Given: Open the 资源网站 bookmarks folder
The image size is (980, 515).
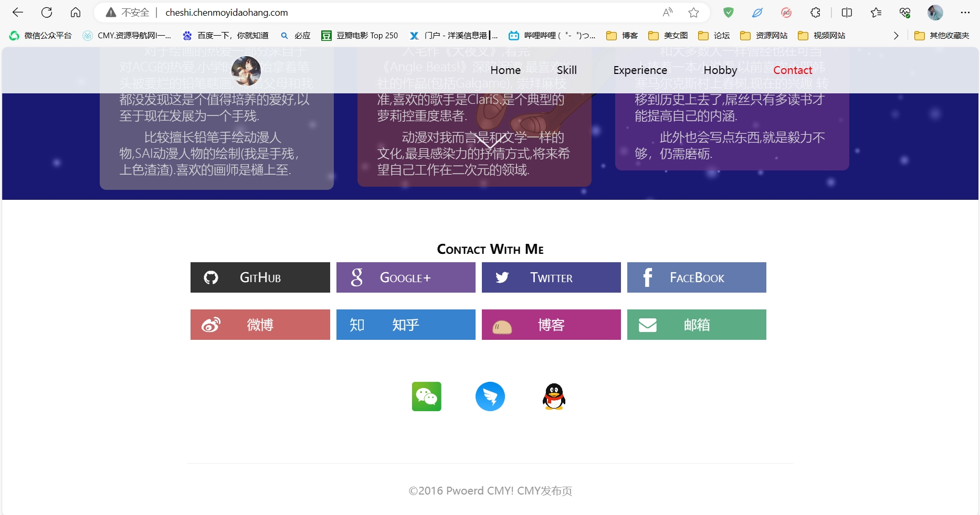Looking at the screenshot, I should pyautogui.click(x=764, y=36).
